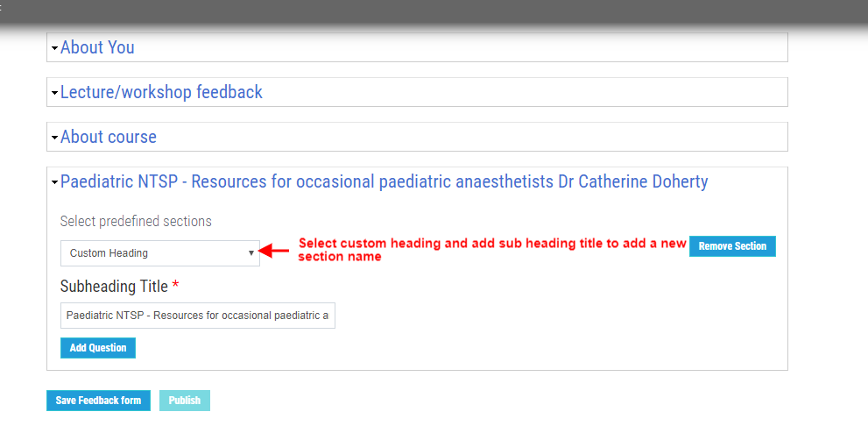Screen dimensions: 868x426
Task: Open the Custom Heading dropdown
Action: click(x=160, y=253)
